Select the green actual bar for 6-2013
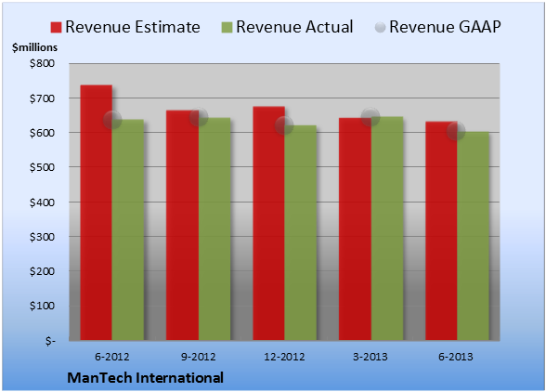 474,236
